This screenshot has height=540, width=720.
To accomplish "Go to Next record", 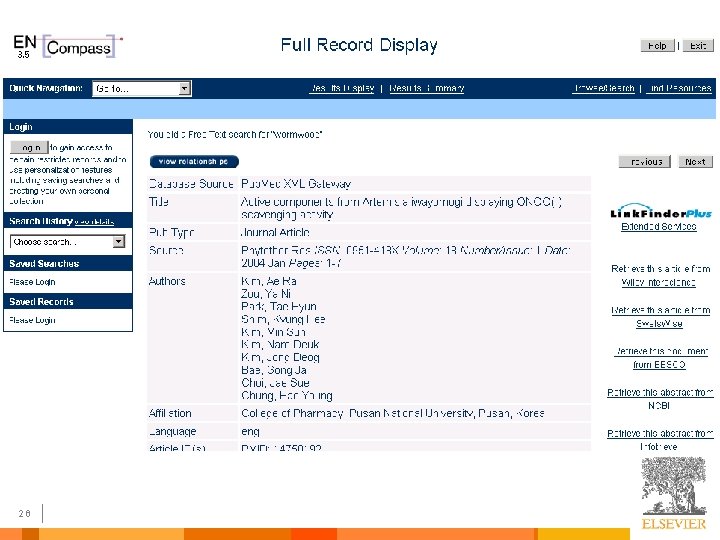I will tap(696, 162).
